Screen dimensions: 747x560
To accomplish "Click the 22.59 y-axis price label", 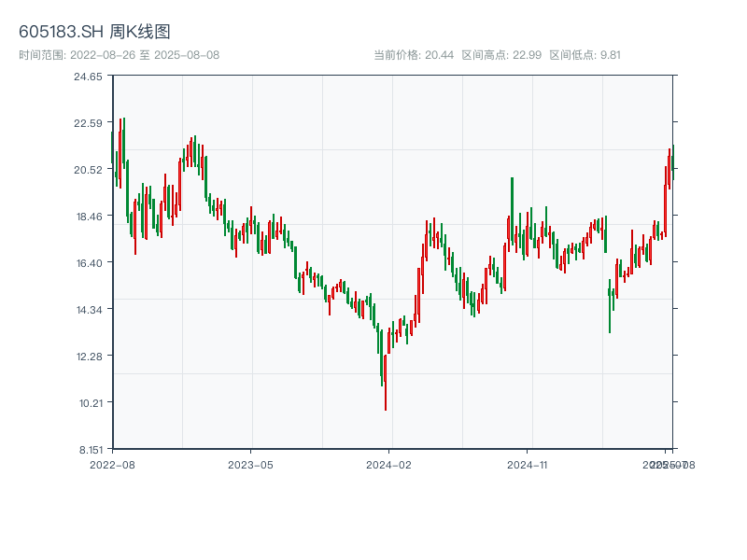I will 88,123.
